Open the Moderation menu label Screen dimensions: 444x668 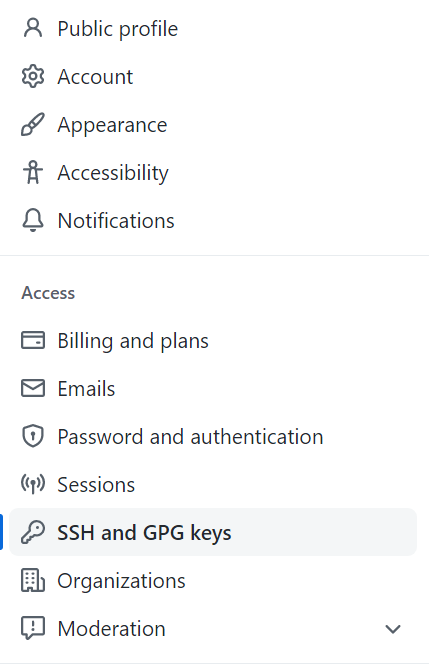pyautogui.click(x=111, y=629)
